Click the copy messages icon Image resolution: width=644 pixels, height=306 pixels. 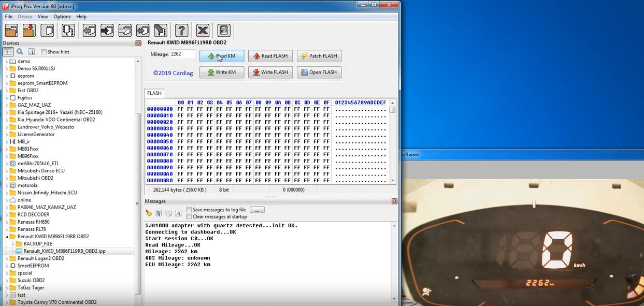pyautogui.click(x=168, y=213)
